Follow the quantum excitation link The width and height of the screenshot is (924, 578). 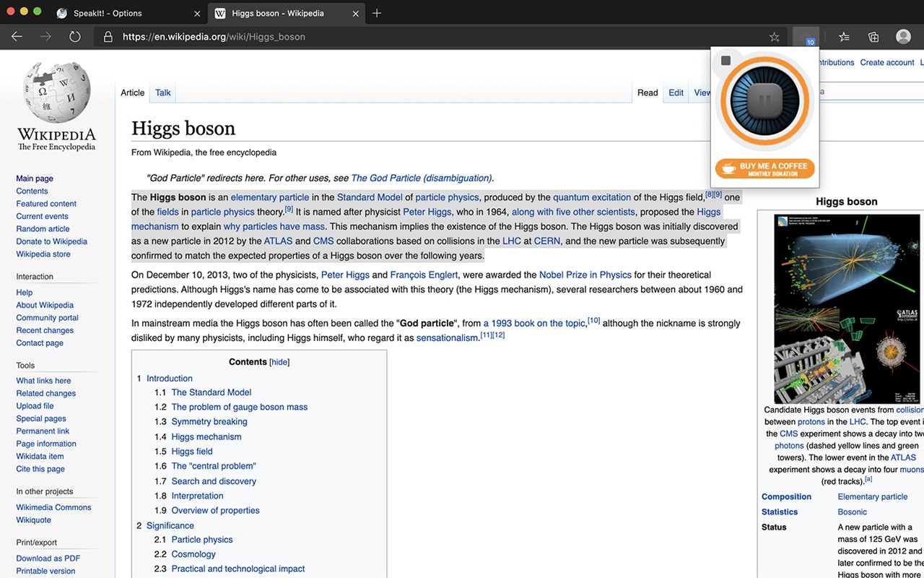pyautogui.click(x=592, y=197)
